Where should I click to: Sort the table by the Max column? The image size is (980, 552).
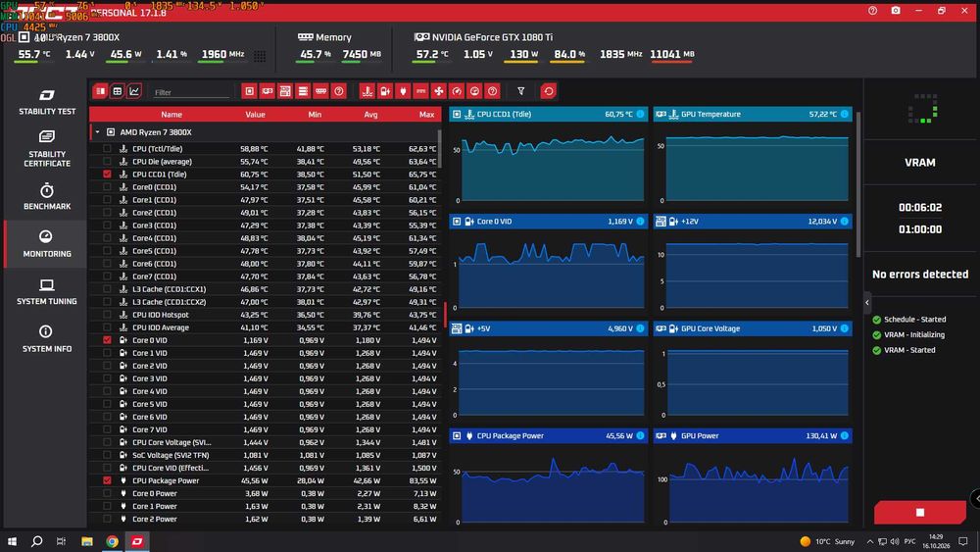coord(427,115)
